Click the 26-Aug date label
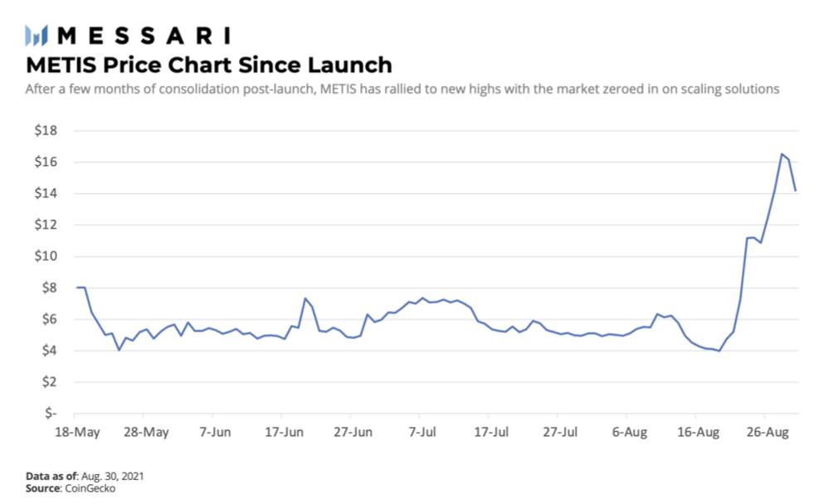The height and width of the screenshot is (504, 828). click(x=767, y=432)
